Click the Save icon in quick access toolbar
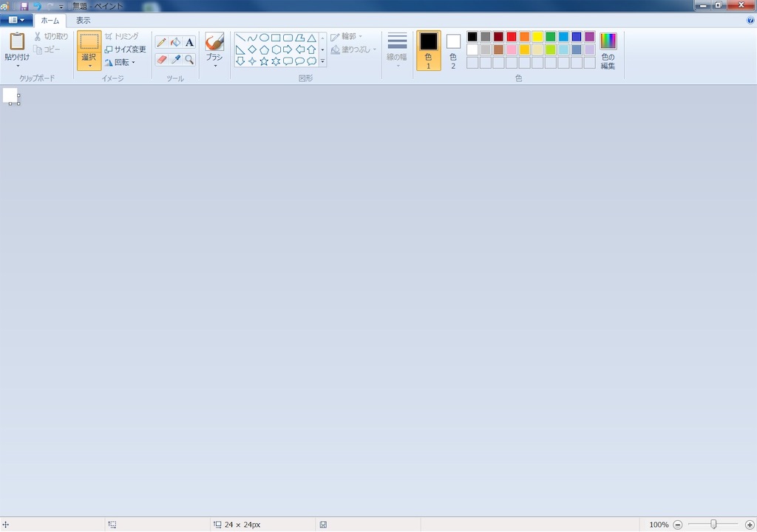Screen dimensions: 757x532 [x=24, y=6]
